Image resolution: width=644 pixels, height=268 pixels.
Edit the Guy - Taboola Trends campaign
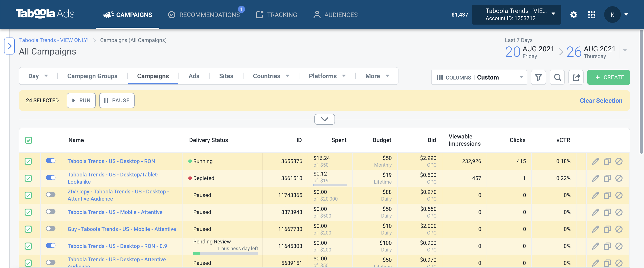coord(596,229)
